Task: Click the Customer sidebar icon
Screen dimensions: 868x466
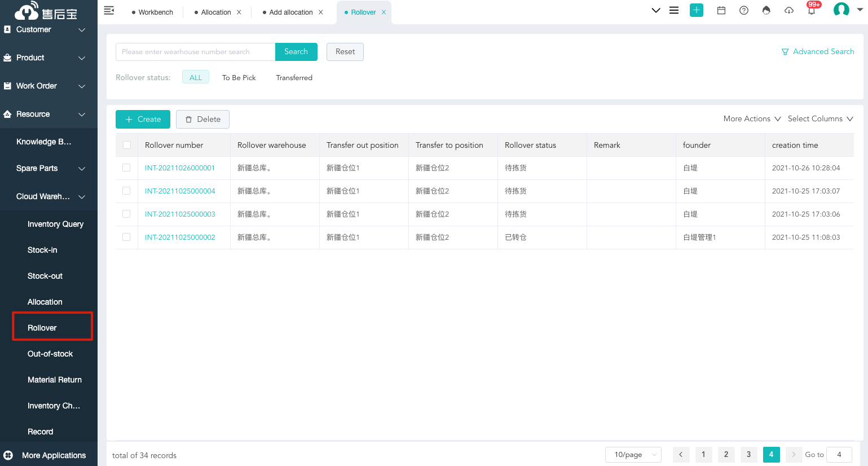Action: tap(7, 29)
